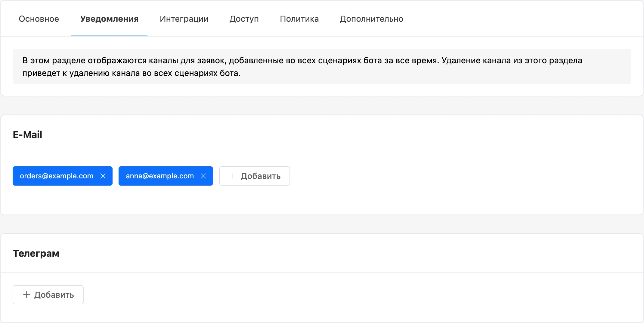The width and height of the screenshot is (644, 323).
Task: Click the Телеграм section heading
Action: [x=36, y=253]
